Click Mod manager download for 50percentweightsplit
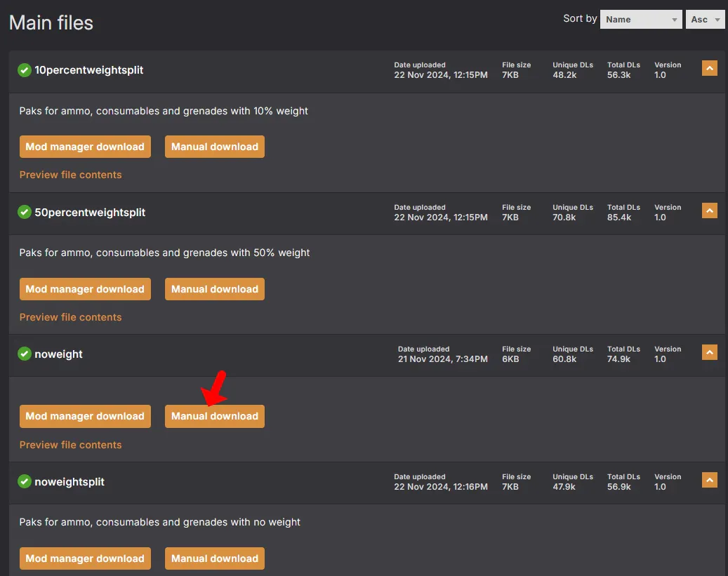The width and height of the screenshot is (728, 576). click(85, 289)
